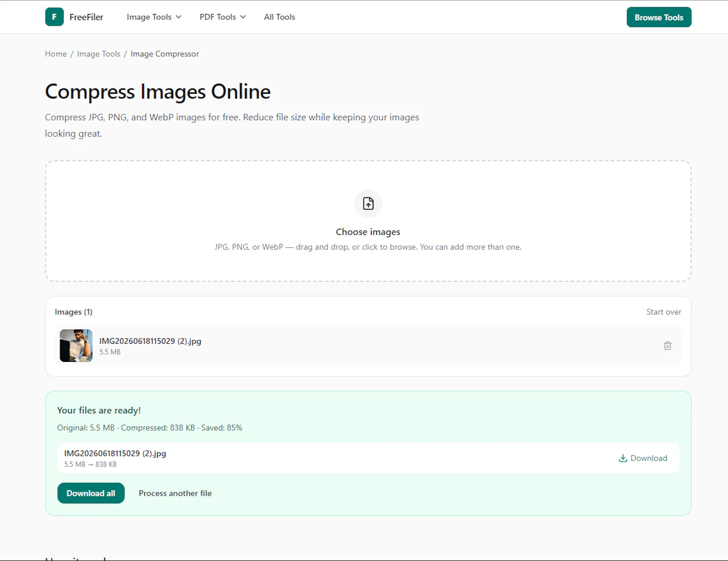Image resolution: width=728 pixels, height=561 pixels.
Task: Click compressed file name in results row
Action: (x=115, y=453)
